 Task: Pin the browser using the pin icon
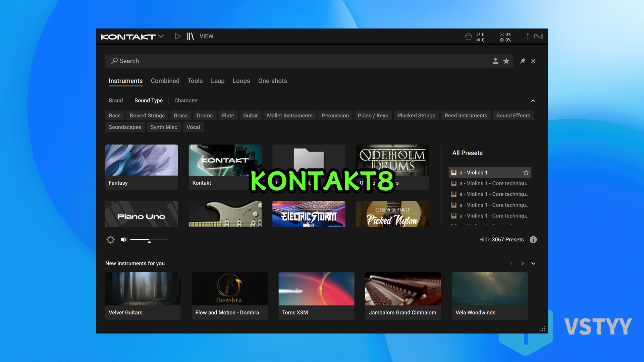pyautogui.click(x=522, y=61)
